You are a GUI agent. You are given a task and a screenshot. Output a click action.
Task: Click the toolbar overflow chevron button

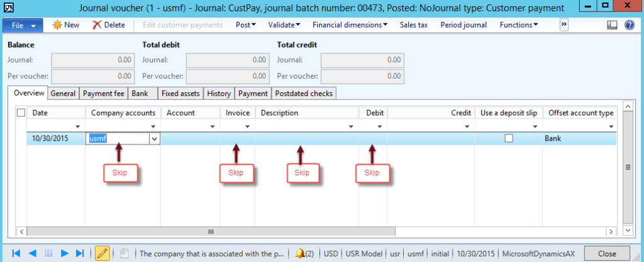coord(564,25)
